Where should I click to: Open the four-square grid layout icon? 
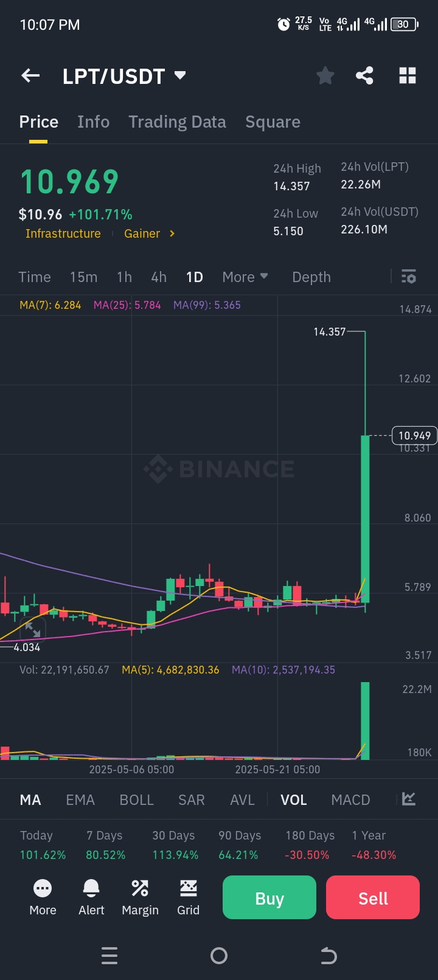408,76
